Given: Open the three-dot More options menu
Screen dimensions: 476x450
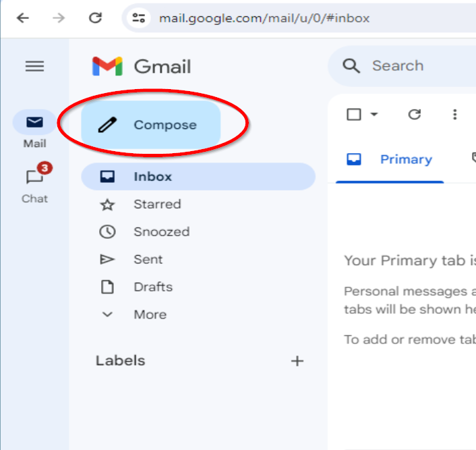Looking at the screenshot, I should point(455,115).
